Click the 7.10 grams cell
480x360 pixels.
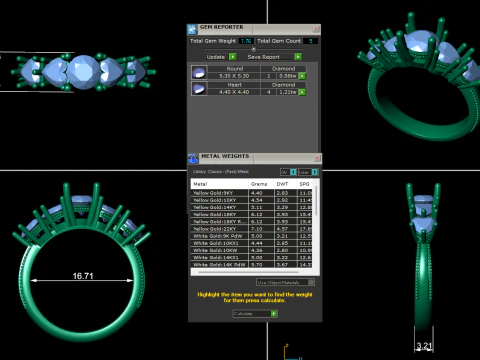261,229
